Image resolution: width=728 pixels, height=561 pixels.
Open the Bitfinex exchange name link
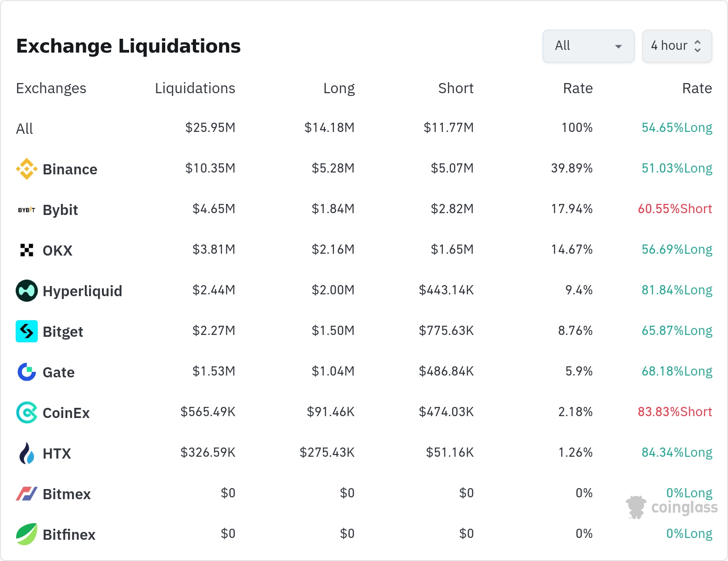point(69,535)
